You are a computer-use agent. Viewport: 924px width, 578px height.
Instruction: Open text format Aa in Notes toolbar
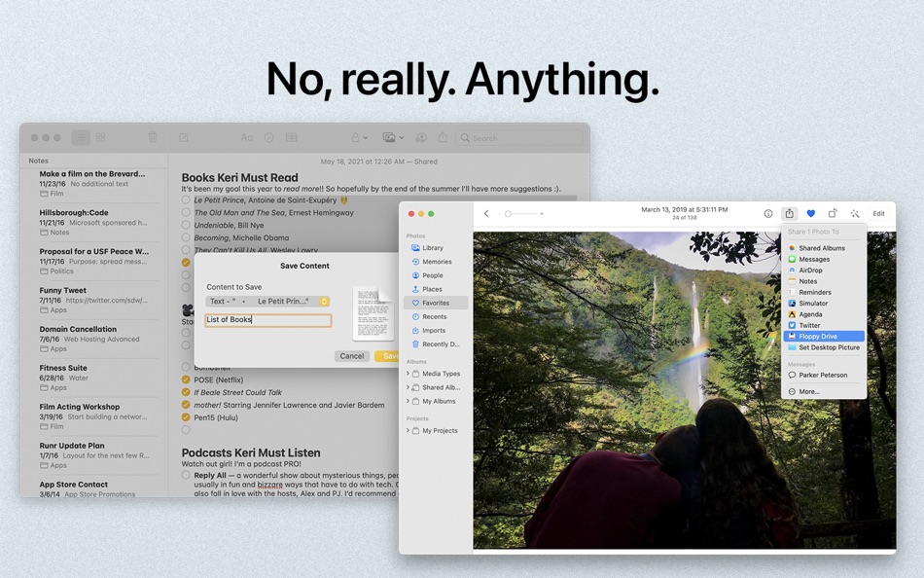tap(246, 137)
